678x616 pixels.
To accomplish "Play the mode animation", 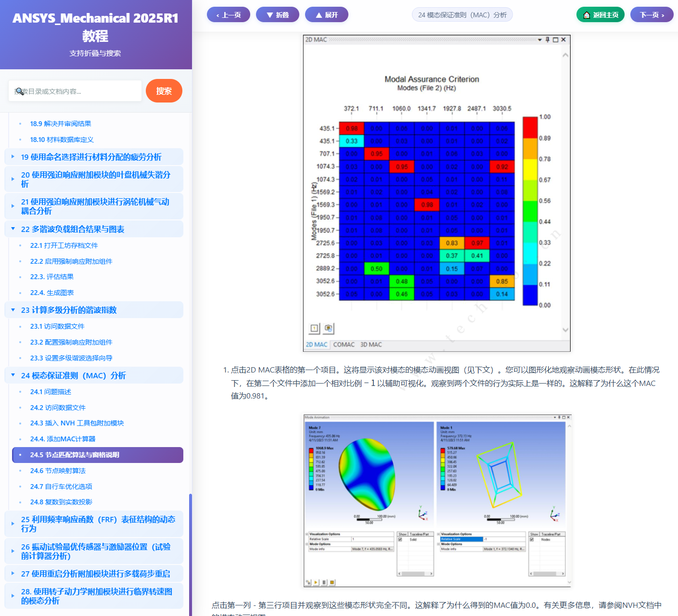I will 316,582.
